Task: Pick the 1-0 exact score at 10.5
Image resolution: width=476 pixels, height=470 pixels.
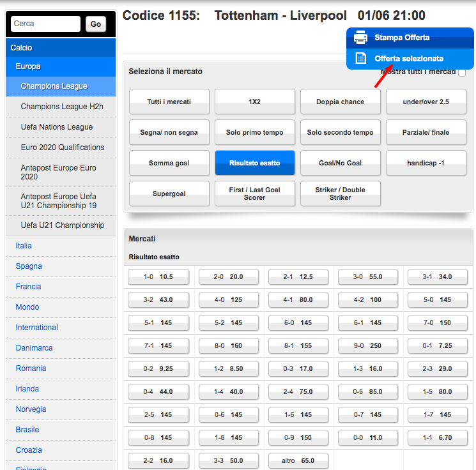Action: coord(158,277)
